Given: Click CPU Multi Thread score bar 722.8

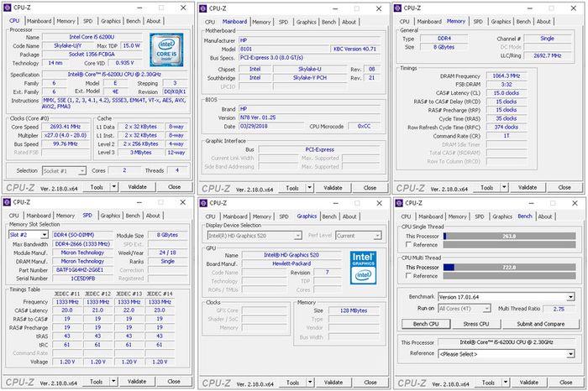Looking at the screenshot, I should [x=509, y=267].
